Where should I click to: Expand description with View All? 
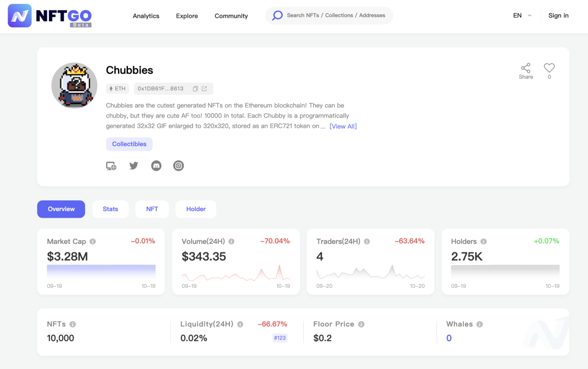(x=343, y=126)
